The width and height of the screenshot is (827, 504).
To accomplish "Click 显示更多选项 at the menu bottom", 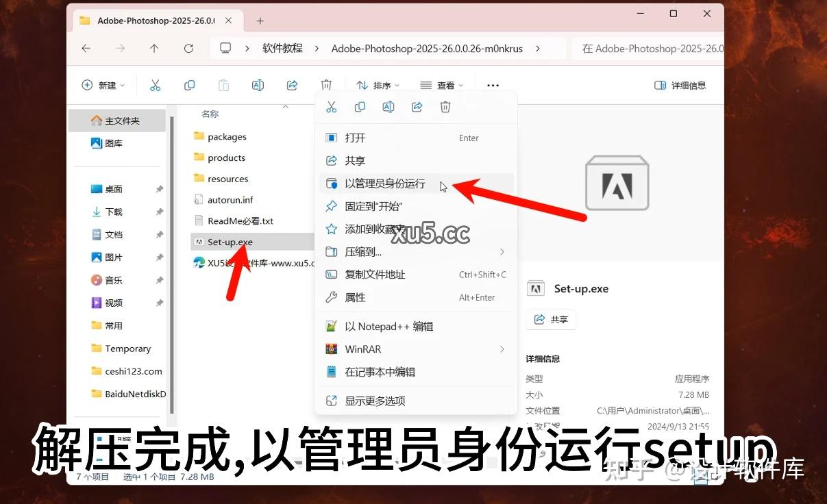I will 375,401.
